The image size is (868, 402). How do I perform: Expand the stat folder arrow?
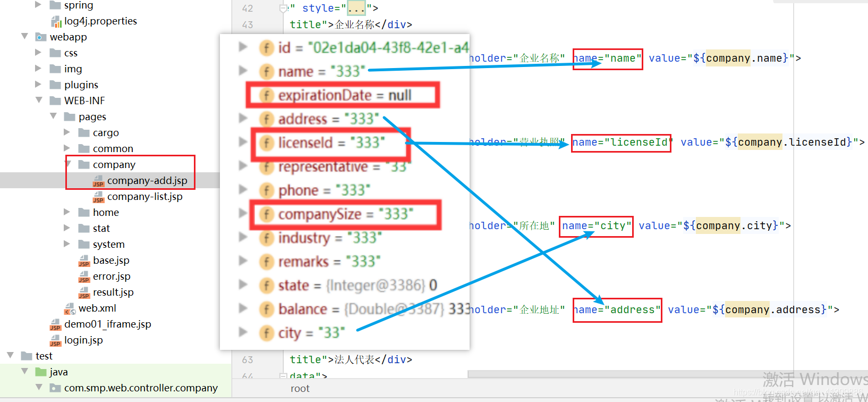[x=67, y=228]
